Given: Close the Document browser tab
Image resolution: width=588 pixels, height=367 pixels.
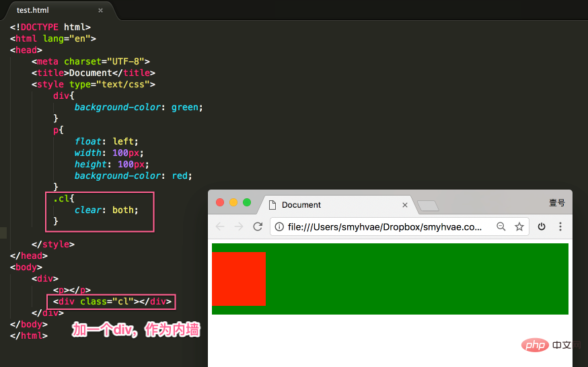Looking at the screenshot, I should click(405, 205).
